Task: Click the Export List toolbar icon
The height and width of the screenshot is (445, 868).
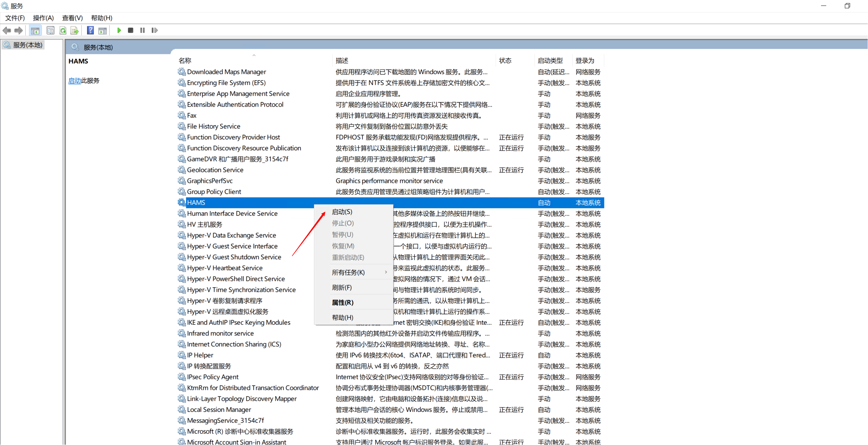Action: tap(75, 31)
